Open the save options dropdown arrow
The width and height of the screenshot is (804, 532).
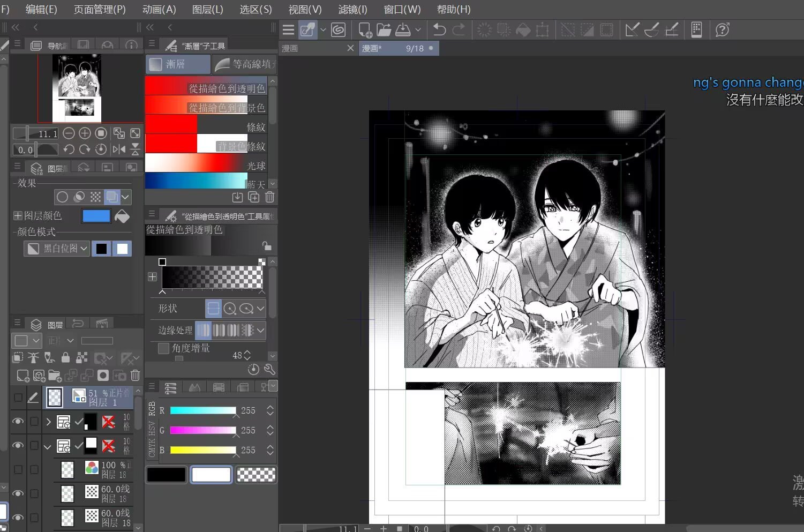coord(418,30)
